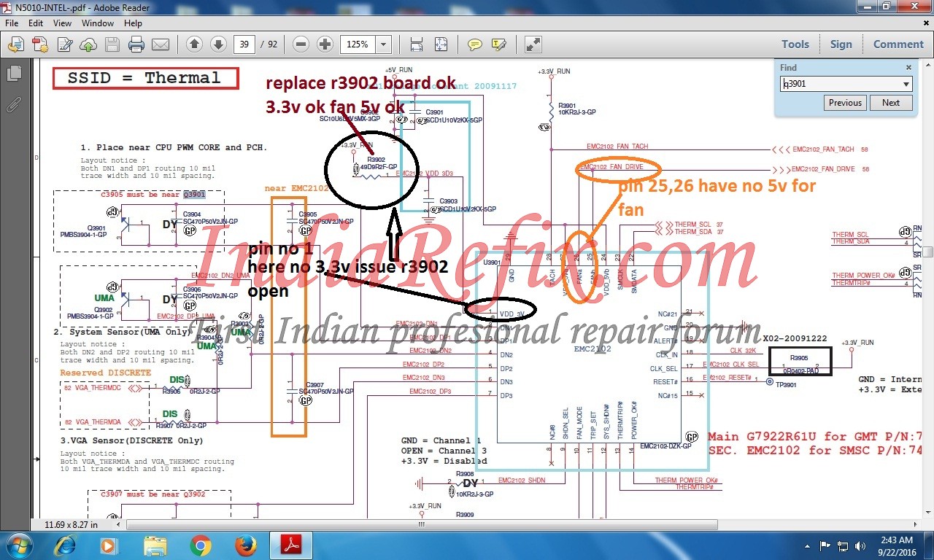Click the Action Center flag tray icon
The height and width of the screenshot is (560, 934).
point(825,545)
